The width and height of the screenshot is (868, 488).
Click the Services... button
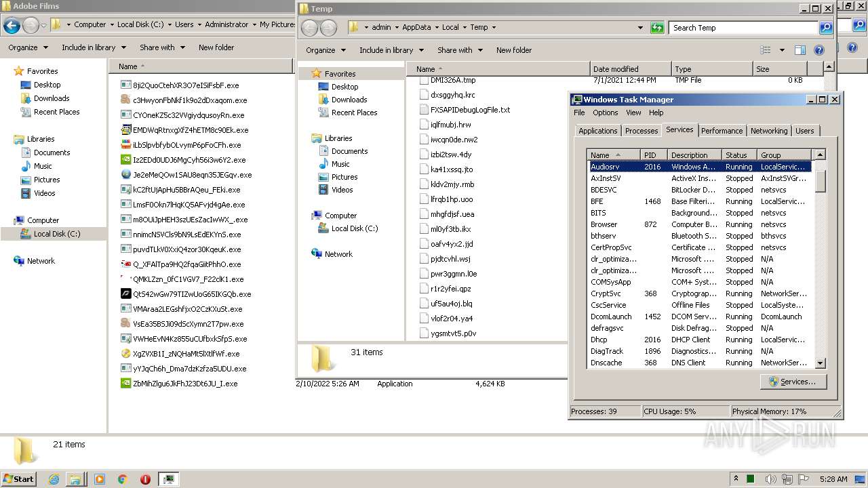click(793, 382)
